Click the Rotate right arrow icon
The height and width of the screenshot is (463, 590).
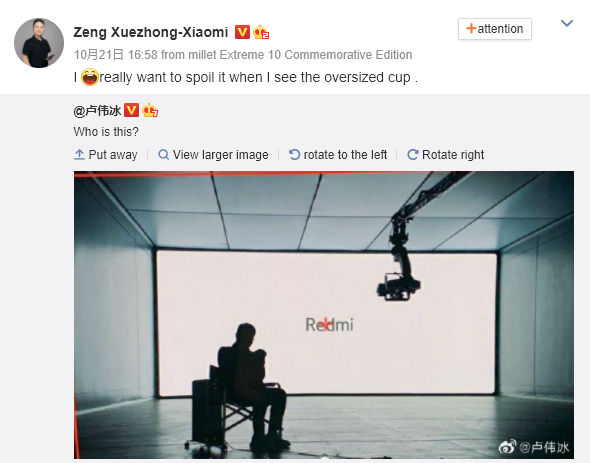[x=413, y=155]
